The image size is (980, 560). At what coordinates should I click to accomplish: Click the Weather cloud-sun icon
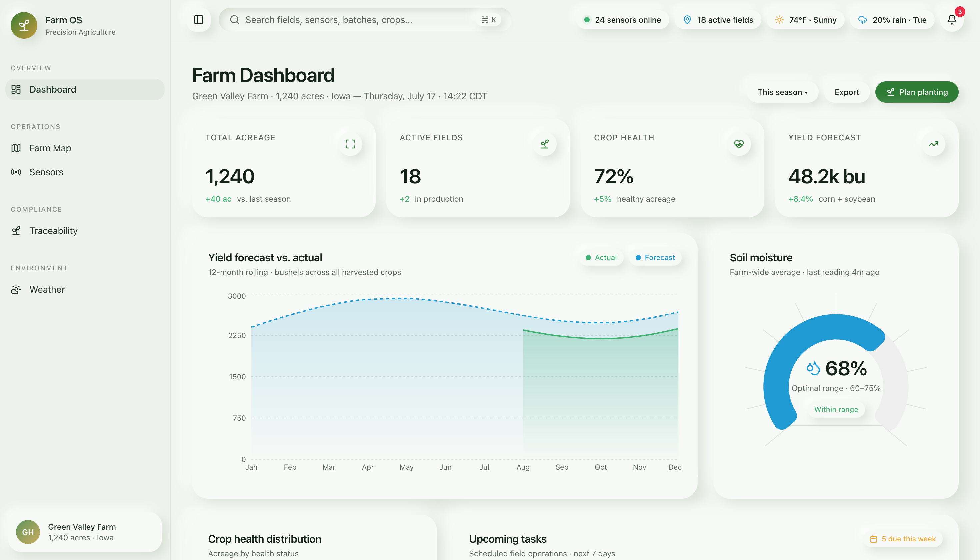tap(16, 290)
